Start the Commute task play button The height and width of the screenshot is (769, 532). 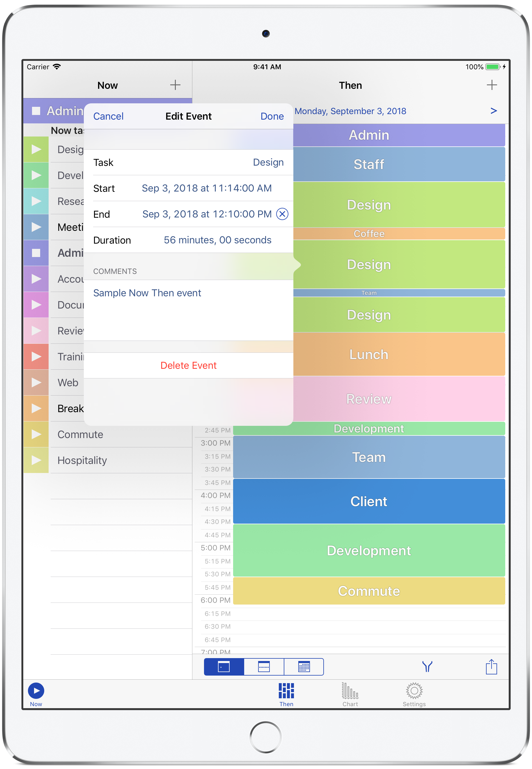36,434
